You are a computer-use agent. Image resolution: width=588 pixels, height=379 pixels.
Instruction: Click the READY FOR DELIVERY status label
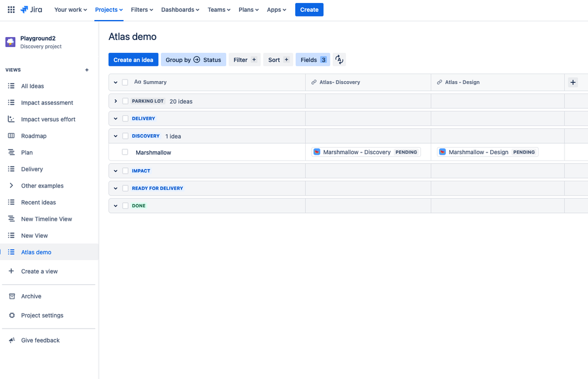point(157,188)
